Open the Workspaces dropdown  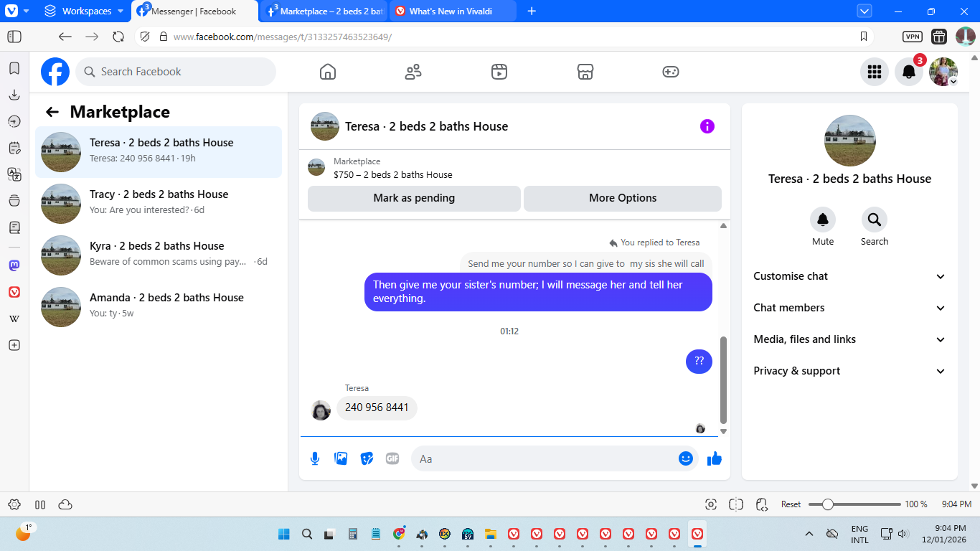84,11
